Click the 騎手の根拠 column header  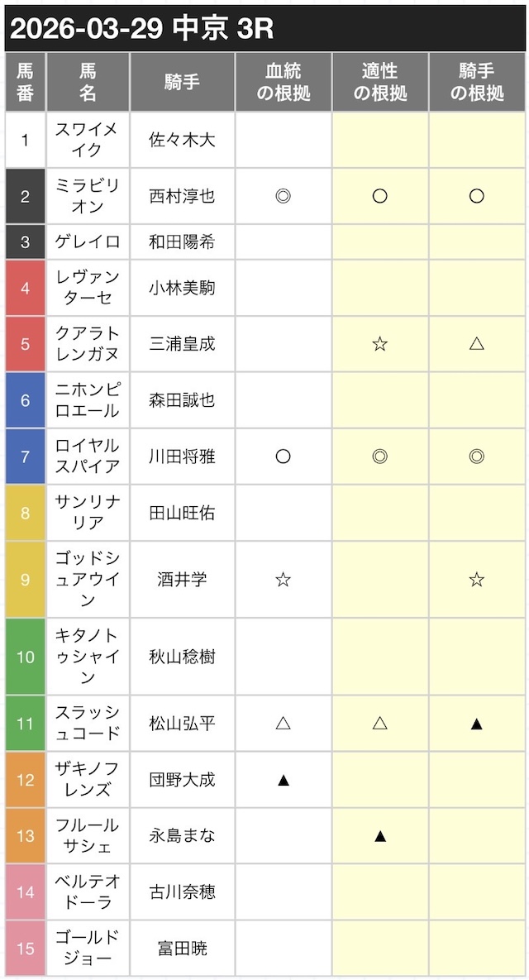(x=477, y=82)
